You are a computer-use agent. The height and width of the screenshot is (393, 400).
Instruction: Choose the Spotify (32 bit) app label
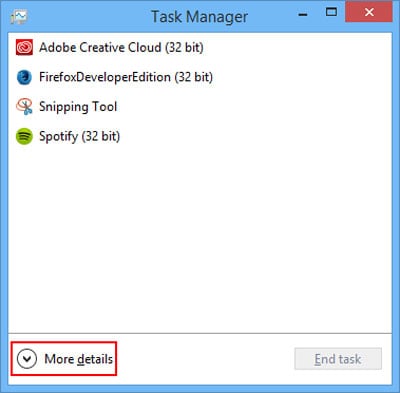pyautogui.click(x=79, y=136)
